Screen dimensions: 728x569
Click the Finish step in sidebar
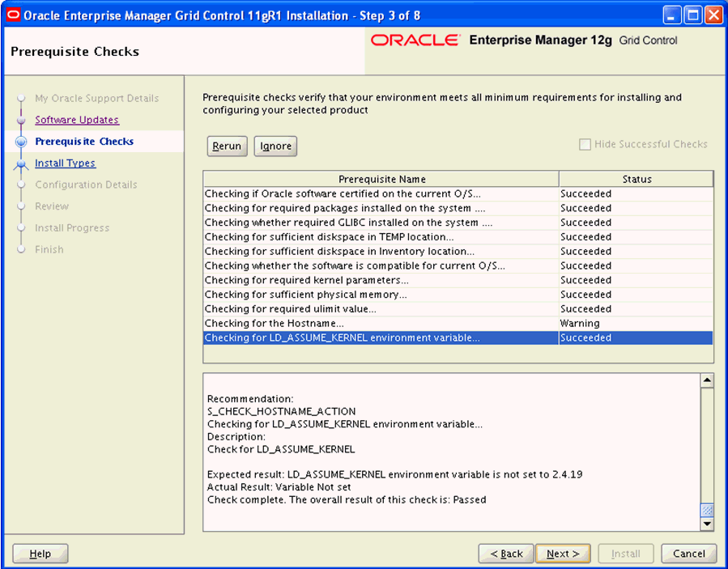click(x=49, y=249)
